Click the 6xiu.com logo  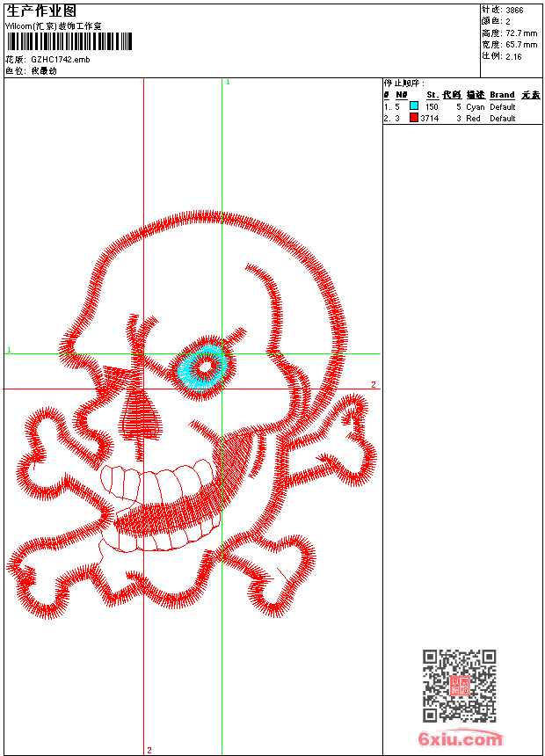[x=460, y=738]
